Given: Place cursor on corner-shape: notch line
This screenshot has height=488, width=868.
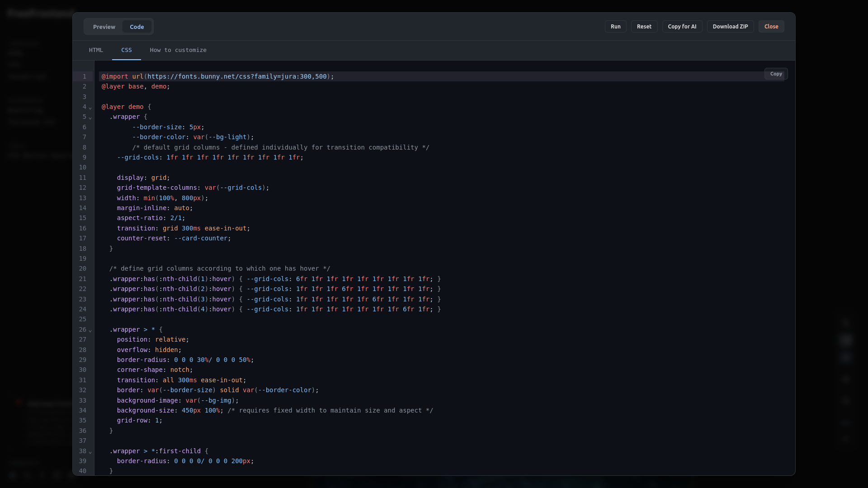Looking at the screenshot, I should (155, 370).
